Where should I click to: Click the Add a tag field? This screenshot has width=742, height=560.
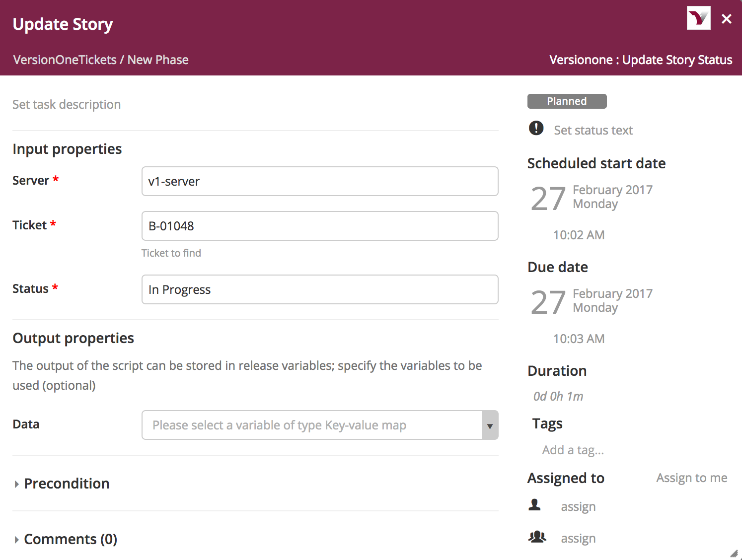click(573, 450)
